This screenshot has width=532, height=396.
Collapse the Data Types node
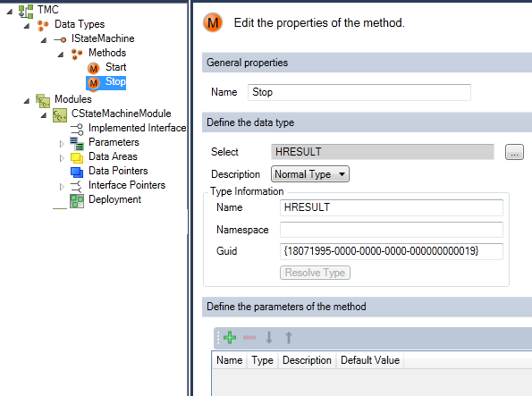click(27, 26)
